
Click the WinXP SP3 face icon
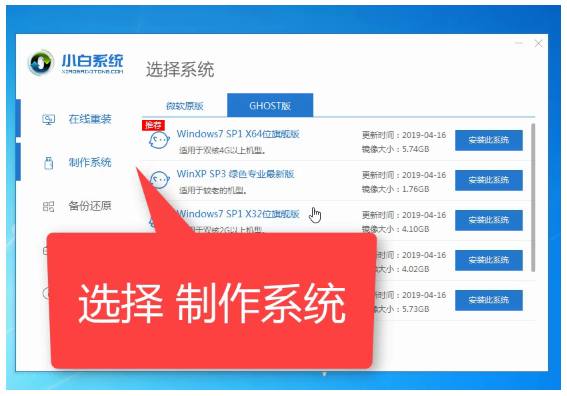159,180
